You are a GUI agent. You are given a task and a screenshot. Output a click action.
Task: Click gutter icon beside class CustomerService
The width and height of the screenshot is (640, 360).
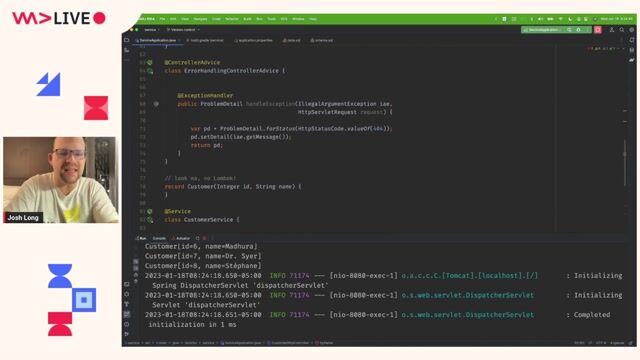[150, 220]
